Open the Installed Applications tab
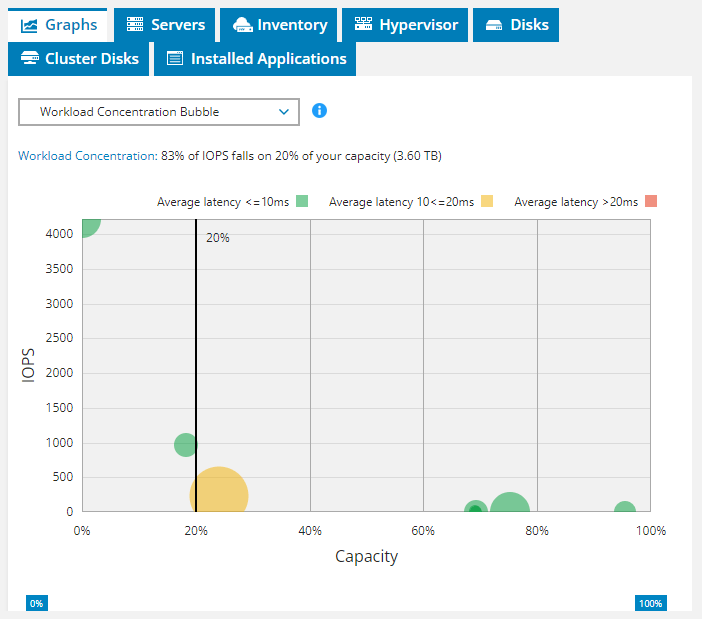This screenshot has width=702, height=619. (x=256, y=59)
